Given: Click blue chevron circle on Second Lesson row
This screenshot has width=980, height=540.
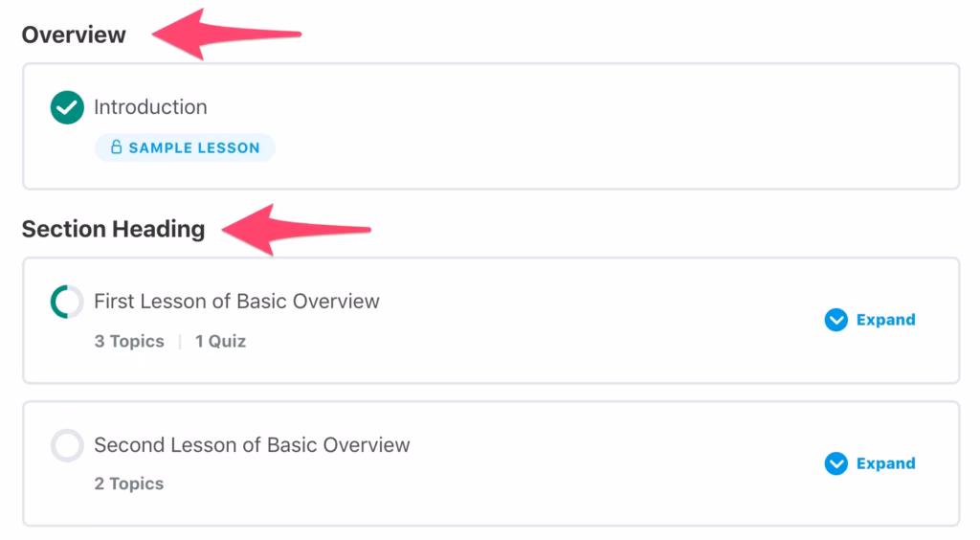Looking at the screenshot, I should 836,463.
